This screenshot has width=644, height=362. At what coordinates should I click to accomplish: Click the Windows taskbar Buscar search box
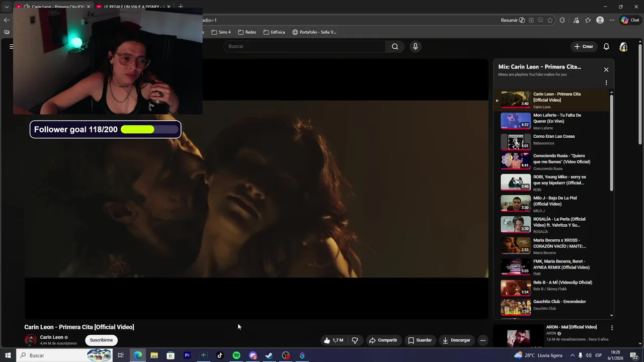[64, 355]
